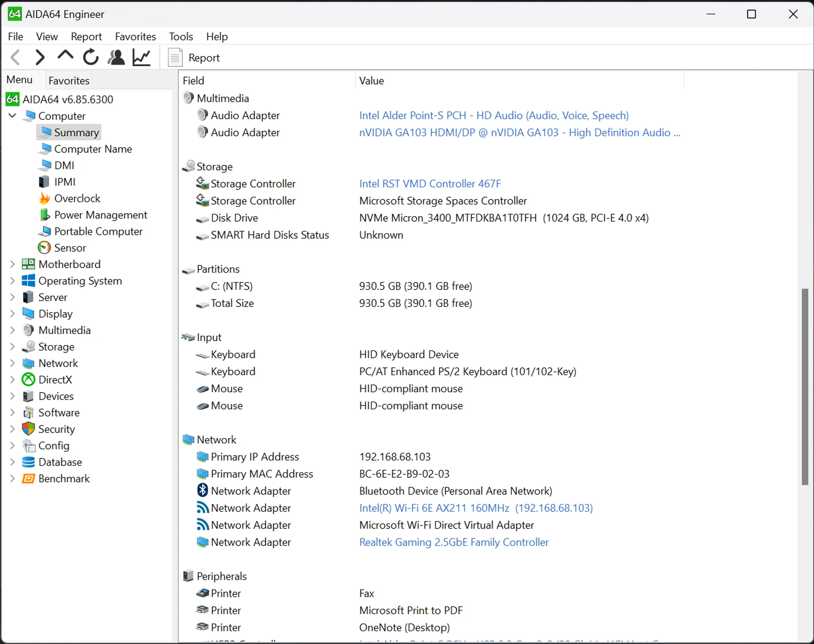Open the View menu
Screen dimensions: 814x644
pos(47,36)
